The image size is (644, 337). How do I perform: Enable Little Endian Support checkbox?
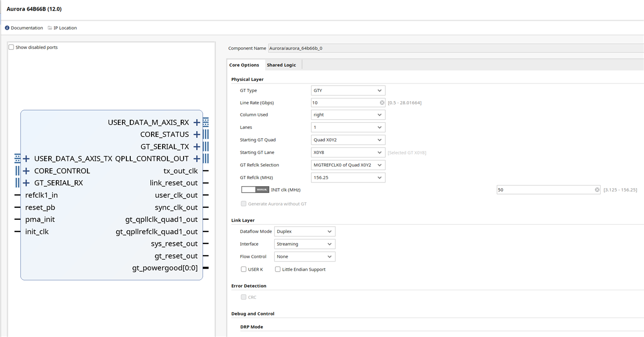278,269
